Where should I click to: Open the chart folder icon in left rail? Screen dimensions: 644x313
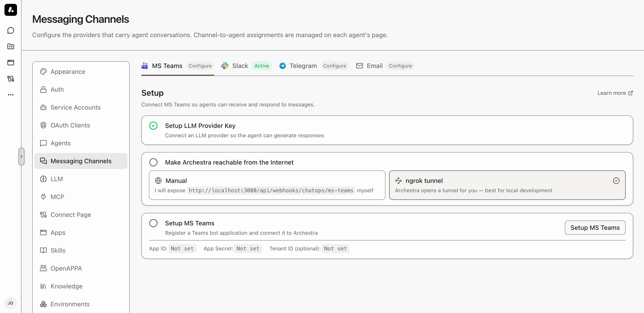tap(11, 47)
